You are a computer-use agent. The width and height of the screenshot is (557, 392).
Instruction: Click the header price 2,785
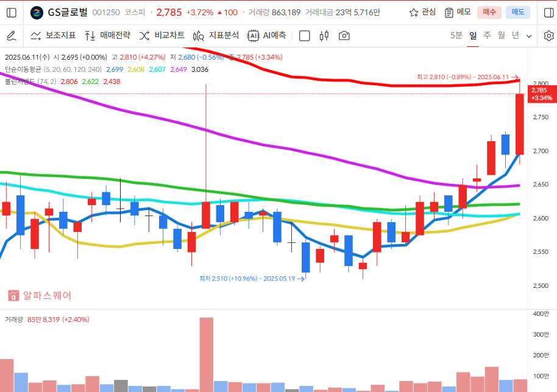[169, 12]
